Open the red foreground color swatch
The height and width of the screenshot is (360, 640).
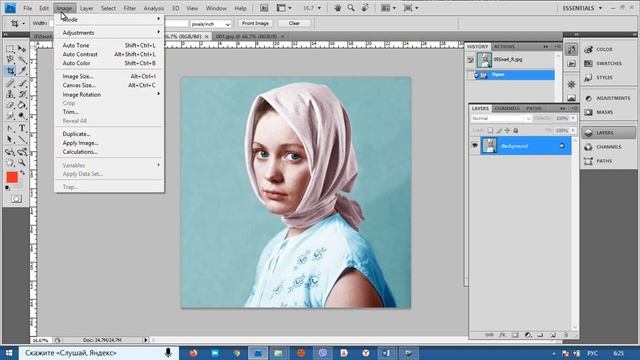[12, 177]
